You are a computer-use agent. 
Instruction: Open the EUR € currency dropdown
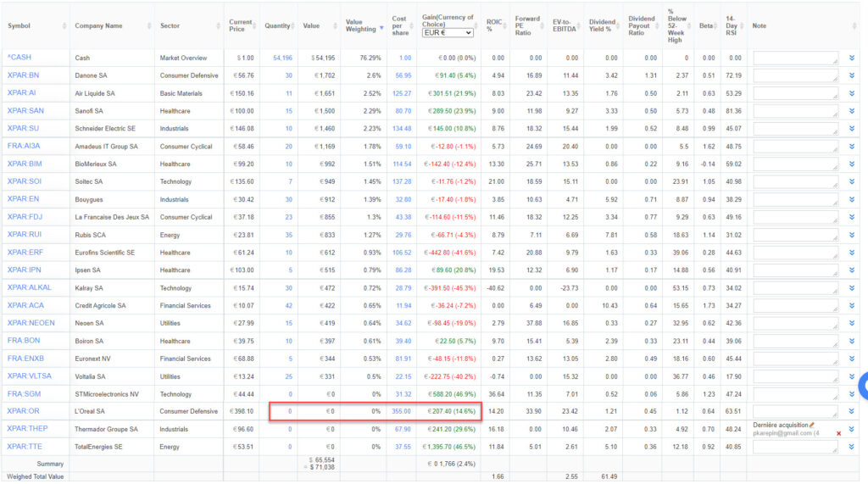click(x=448, y=33)
